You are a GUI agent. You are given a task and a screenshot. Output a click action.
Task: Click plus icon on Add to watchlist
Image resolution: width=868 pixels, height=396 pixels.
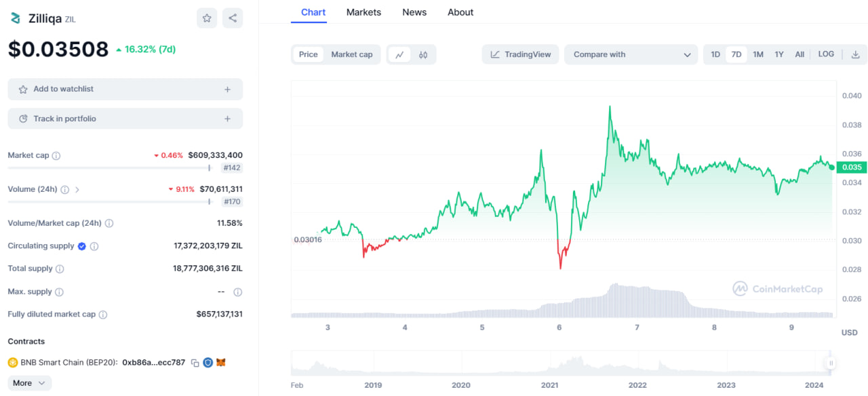point(227,90)
